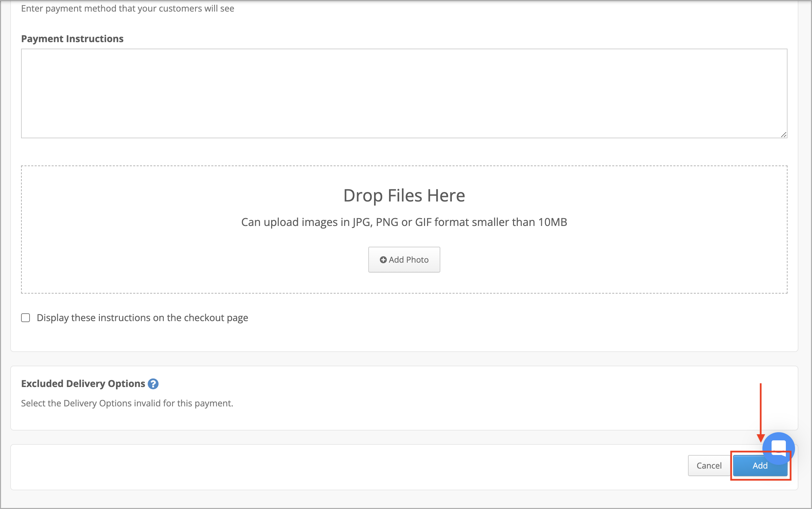Click the Cancel button

click(709, 466)
